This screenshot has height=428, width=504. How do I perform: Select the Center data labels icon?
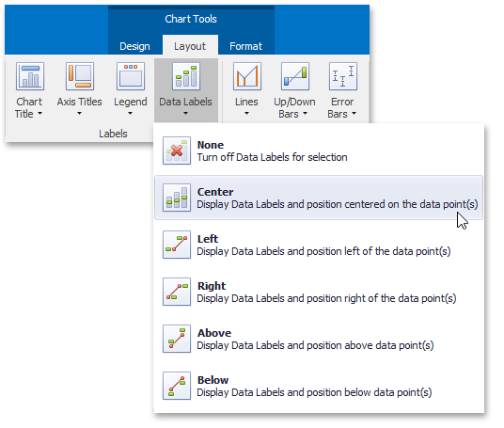pyautogui.click(x=177, y=198)
